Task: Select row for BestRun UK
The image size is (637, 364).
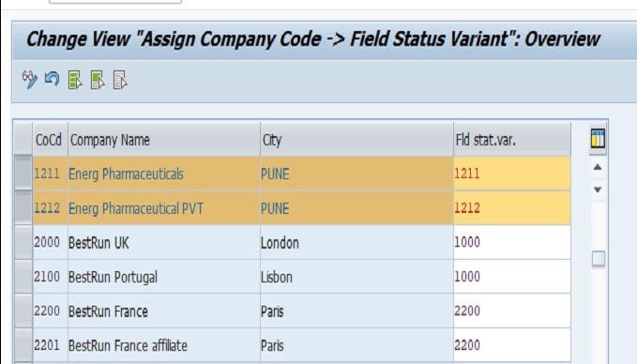Action: click(23, 242)
